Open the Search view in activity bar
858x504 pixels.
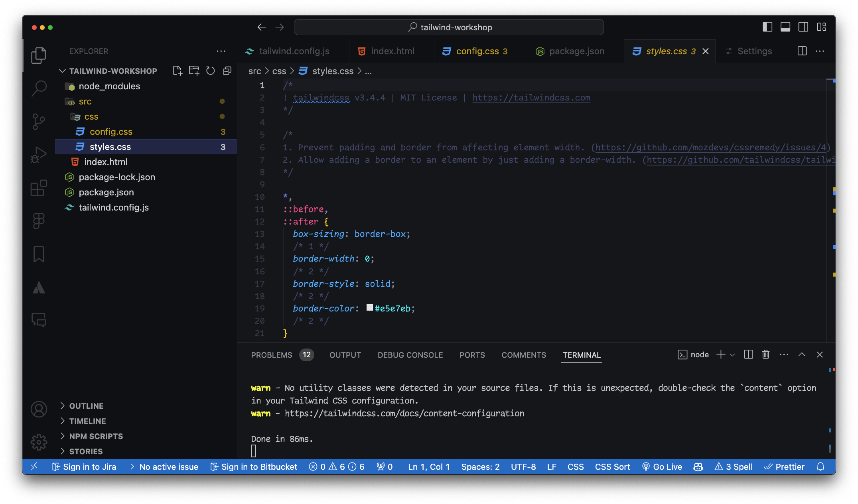[39, 88]
